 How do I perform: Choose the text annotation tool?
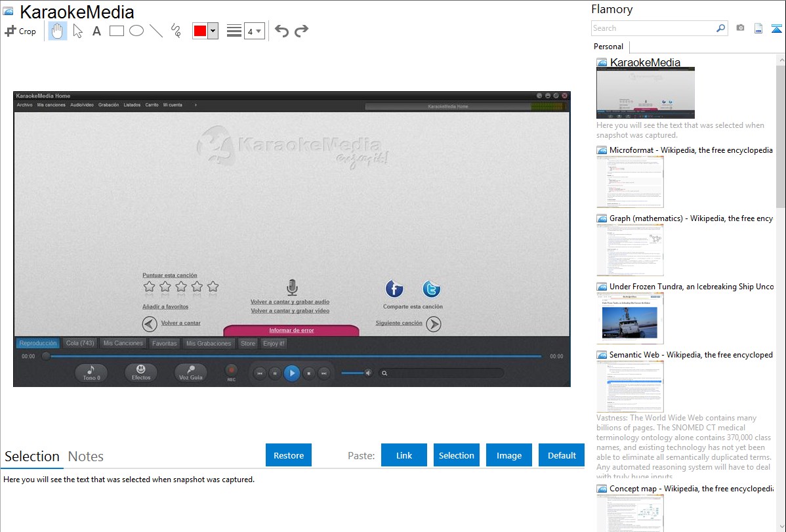(96, 31)
